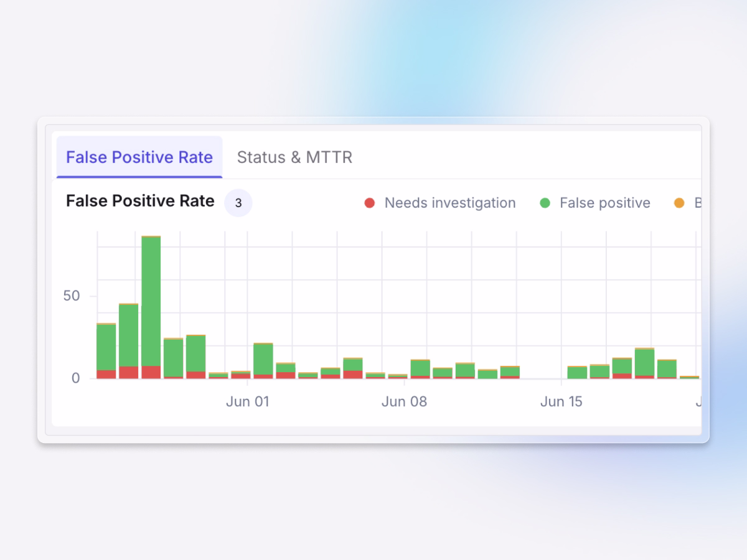Click the False Positive Rate chart title

point(139,201)
